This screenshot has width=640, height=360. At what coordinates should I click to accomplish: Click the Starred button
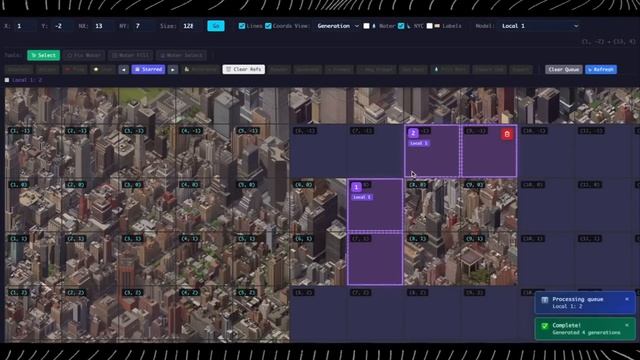[x=148, y=69]
